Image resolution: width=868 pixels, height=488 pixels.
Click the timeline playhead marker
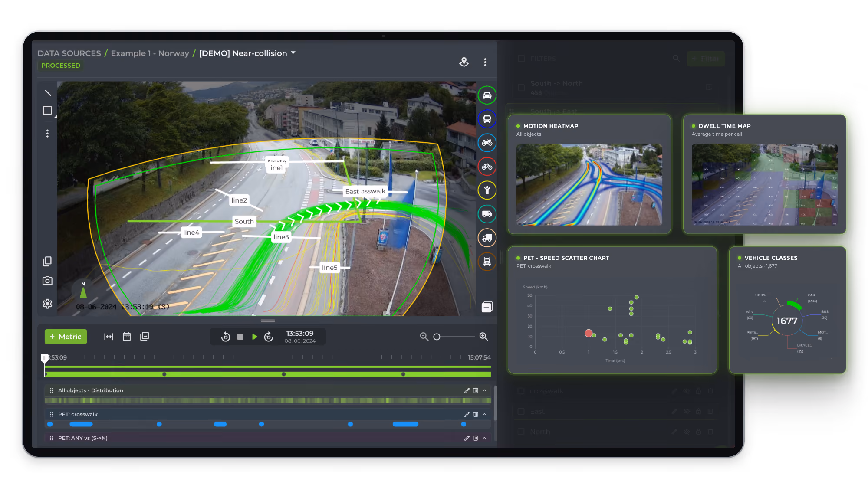(44, 358)
